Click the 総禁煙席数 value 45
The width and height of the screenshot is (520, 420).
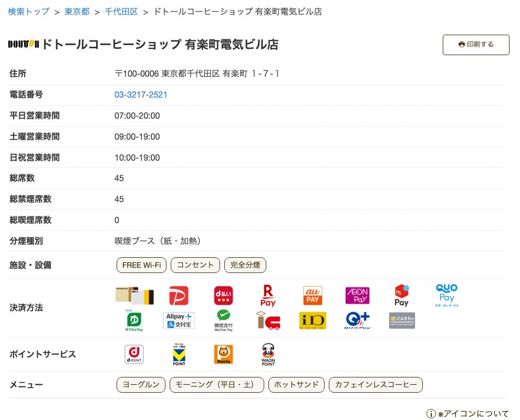pyautogui.click(x=119, y=199)
